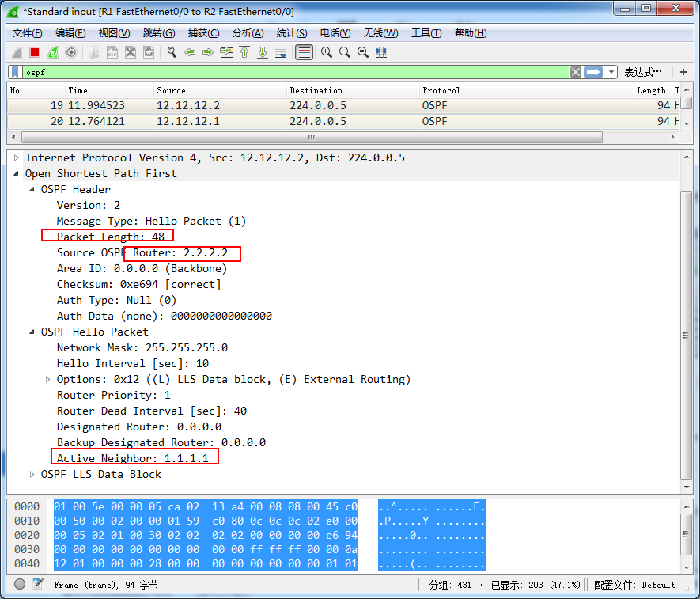Select packet 19 from 12.12.12.2
This screenshot has height=599, width=700.
[344, 106]
